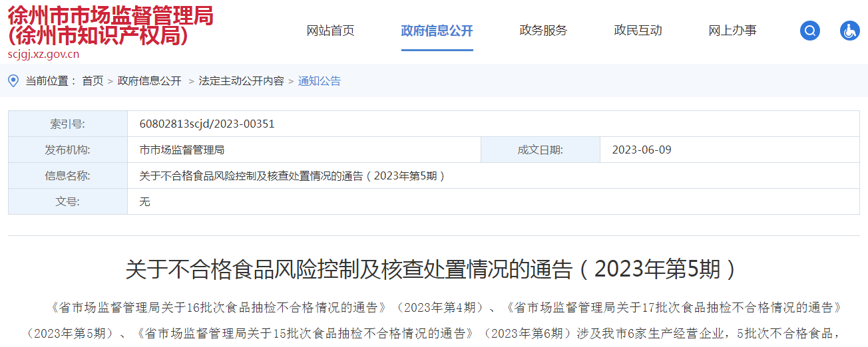Open the 政务服务 menu item
The image size is (868, 347).
point(543,31)
